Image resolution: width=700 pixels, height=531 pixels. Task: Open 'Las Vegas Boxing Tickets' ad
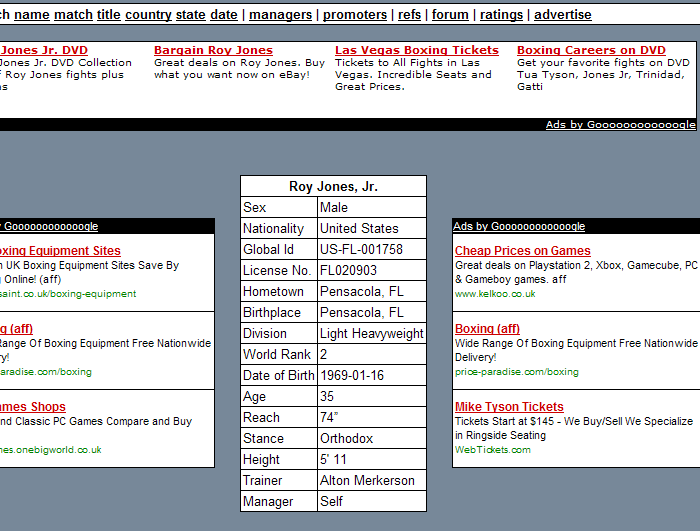pyautogui.click(x=417, y=50)
